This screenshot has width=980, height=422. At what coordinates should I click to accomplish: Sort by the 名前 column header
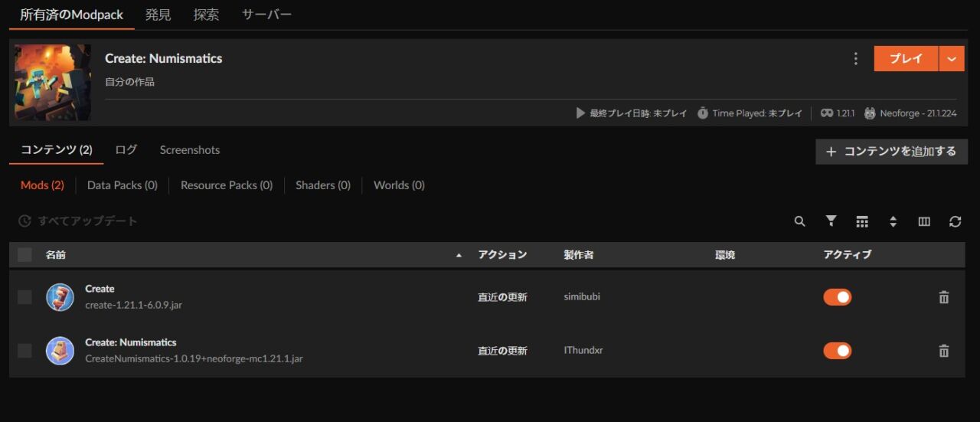[55, 255]
